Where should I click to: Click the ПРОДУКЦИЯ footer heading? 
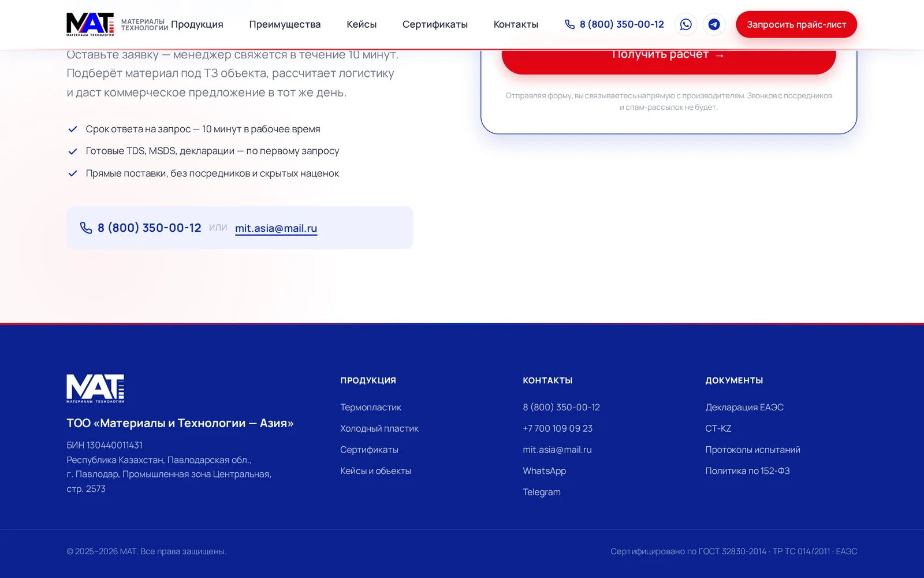[368, 380]
